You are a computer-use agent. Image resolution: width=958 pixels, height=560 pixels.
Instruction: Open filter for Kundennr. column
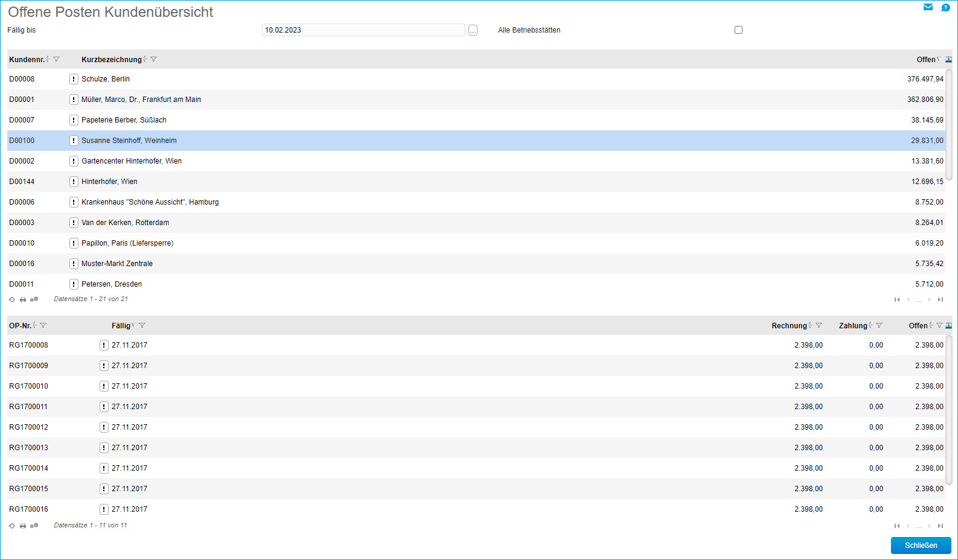pos(57,59)
